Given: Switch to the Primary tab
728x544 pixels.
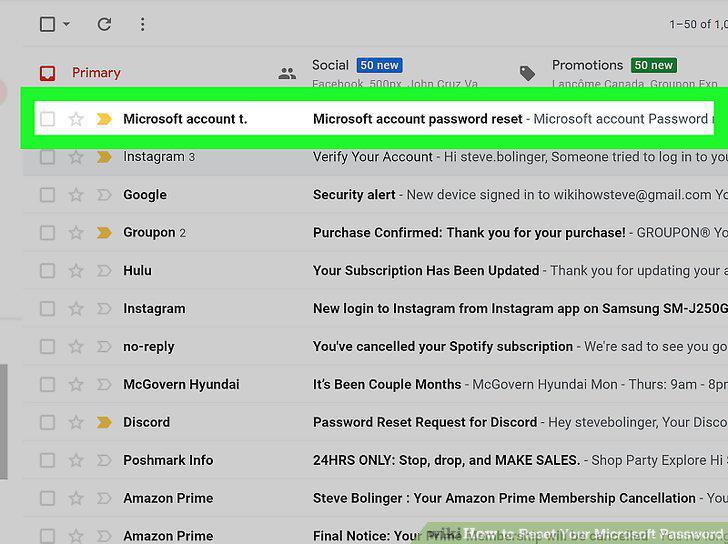Looking at the screenshot, I should [96, 73].
